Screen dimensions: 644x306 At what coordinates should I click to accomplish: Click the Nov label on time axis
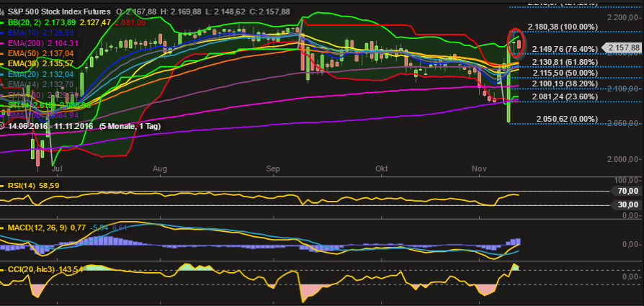point(479,168)
